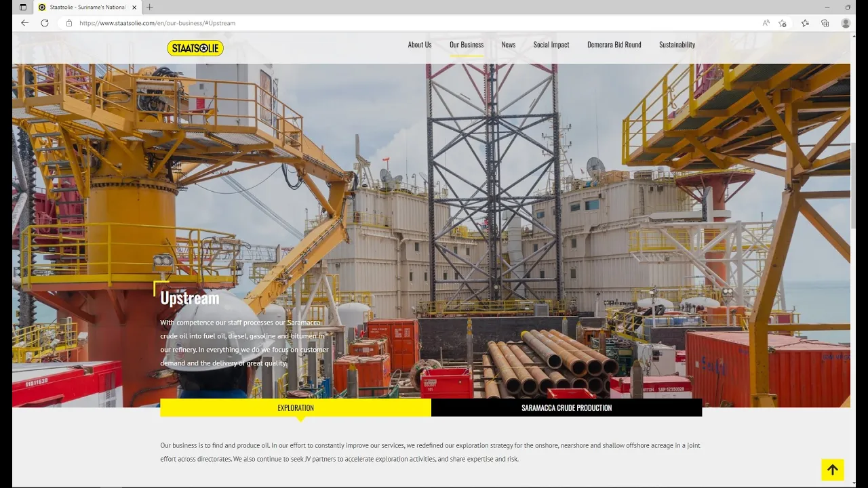
Task: Open the Demerara Bid Round menu
Action: click(x=614, y=45)
